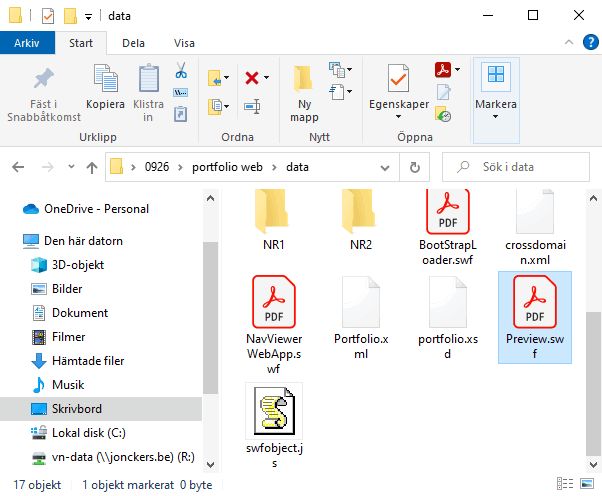Switch to the Visa tab
Image resolution: width=602 pixels, height=496 pixels.
point(184,43)
